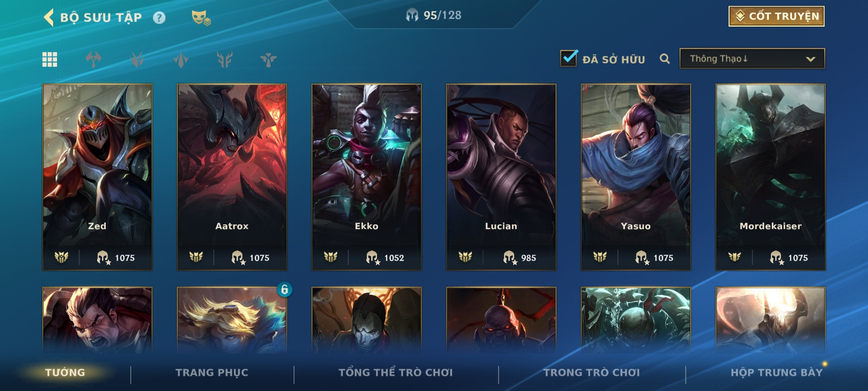Viewport: 868px width, 391px height.
Task: Select the all-champions grid filter icon
Action: pos(50,60)
